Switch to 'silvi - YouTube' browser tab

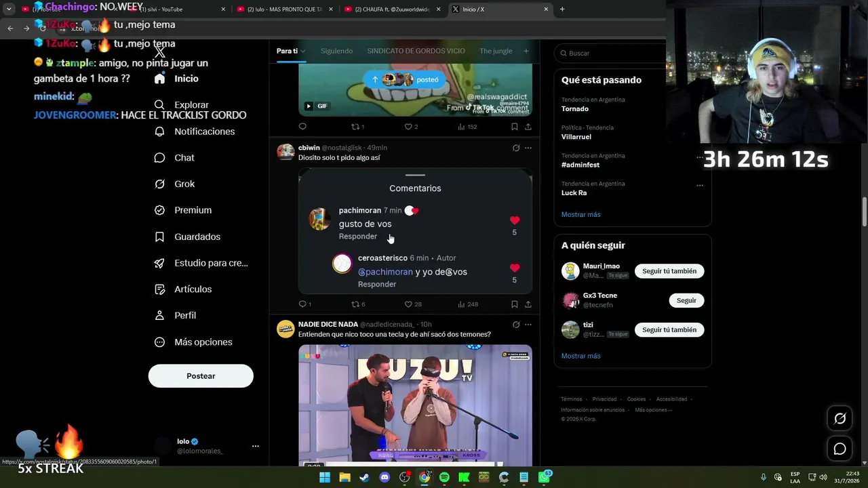click(178, 9)
